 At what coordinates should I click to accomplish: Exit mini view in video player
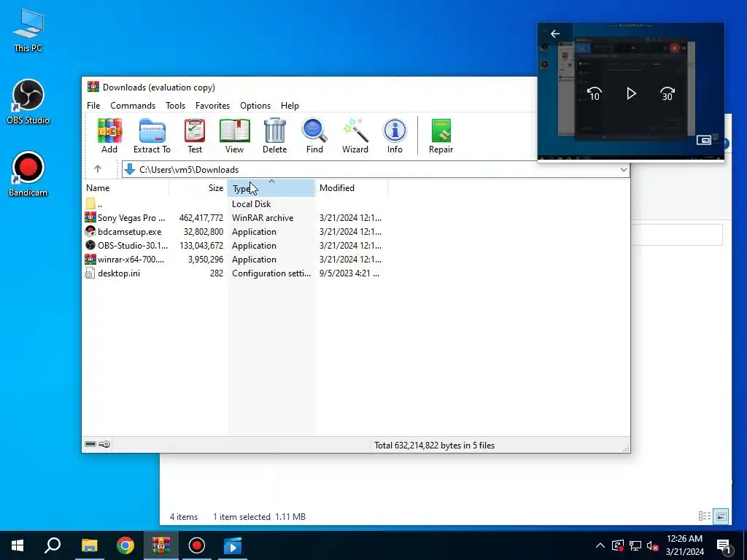click(704, 140)
